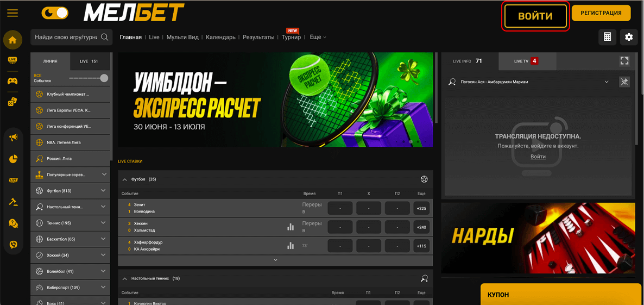Open the dice casino icon in sidebar
The image size is (644, 305).
click(x=12, y=102)
